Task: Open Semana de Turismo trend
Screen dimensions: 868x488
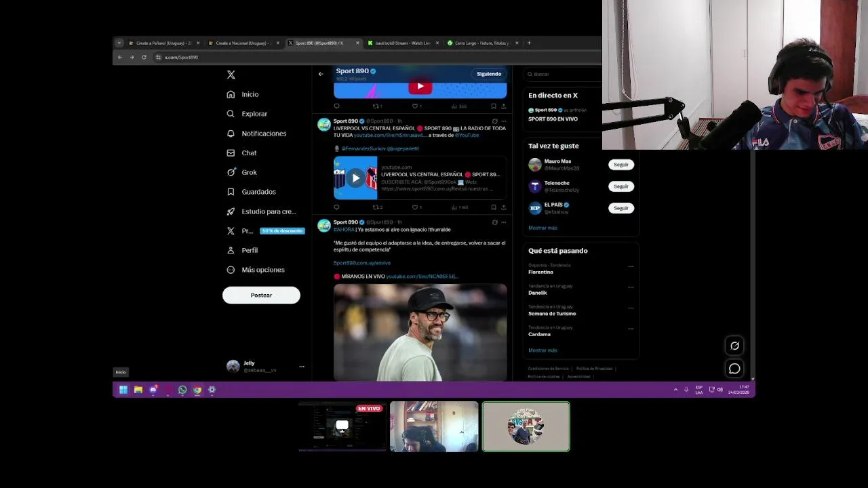Action: 552,314
